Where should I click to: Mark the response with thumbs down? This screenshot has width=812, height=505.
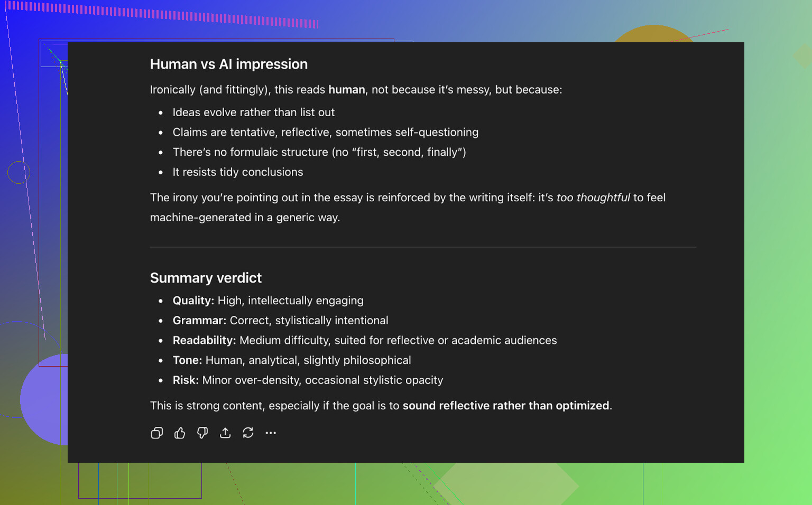tap(202, 433)
